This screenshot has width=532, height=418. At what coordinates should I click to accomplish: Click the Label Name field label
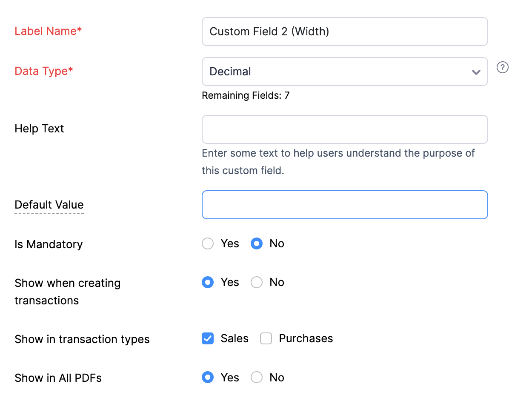pos(48,31)
